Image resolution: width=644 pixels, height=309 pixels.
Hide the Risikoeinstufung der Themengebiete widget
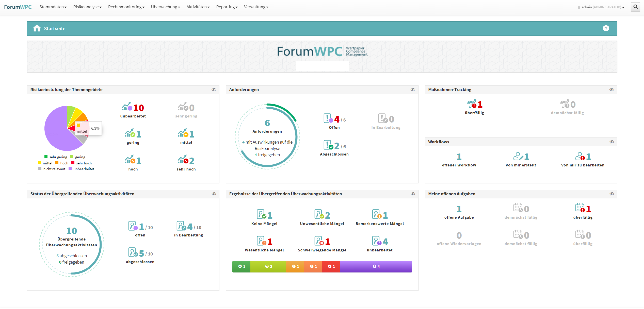214,90
